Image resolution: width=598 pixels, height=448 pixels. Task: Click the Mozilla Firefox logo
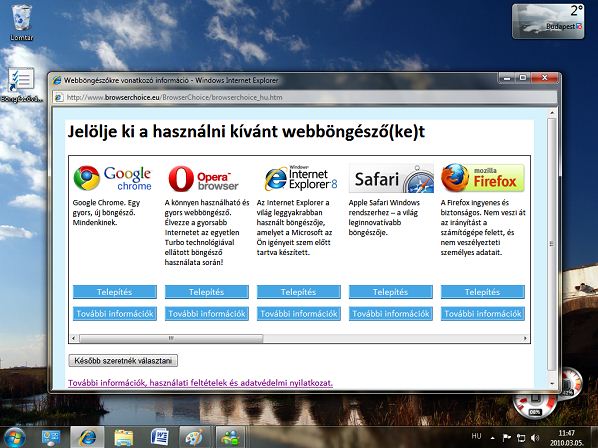[483, 178]
